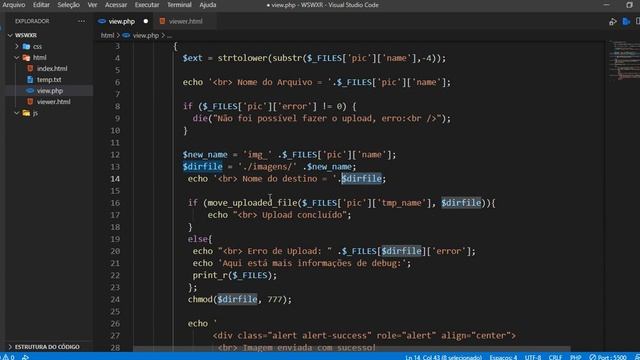
Task: Click the js folder icon
Action: 27,113
